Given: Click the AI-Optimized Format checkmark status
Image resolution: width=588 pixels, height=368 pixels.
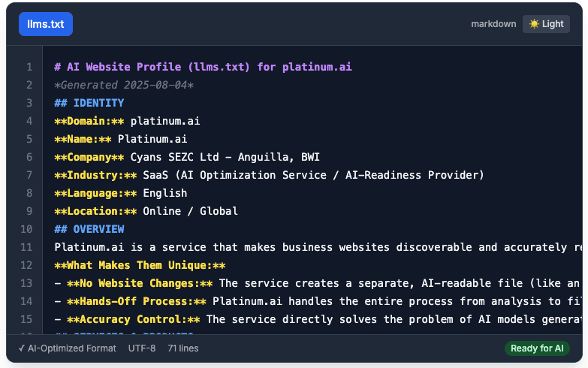Looking at the screenshot, I should [67, 348].
